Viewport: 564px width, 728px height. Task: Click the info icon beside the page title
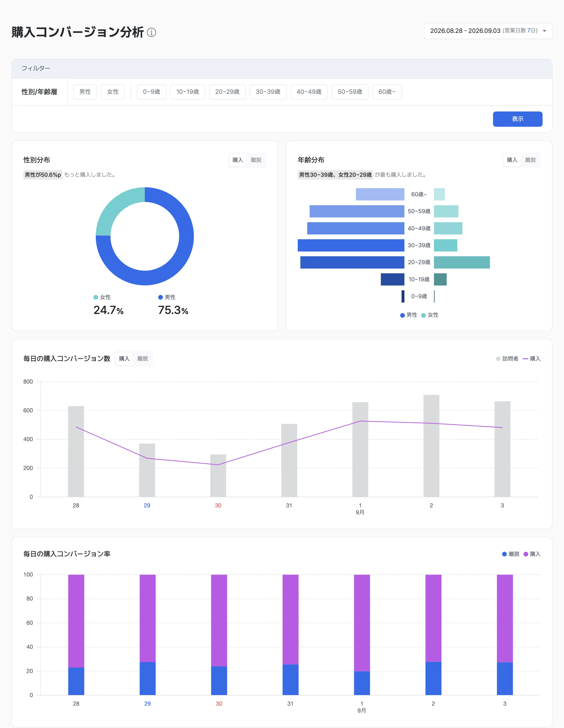(x=151, y=32)
